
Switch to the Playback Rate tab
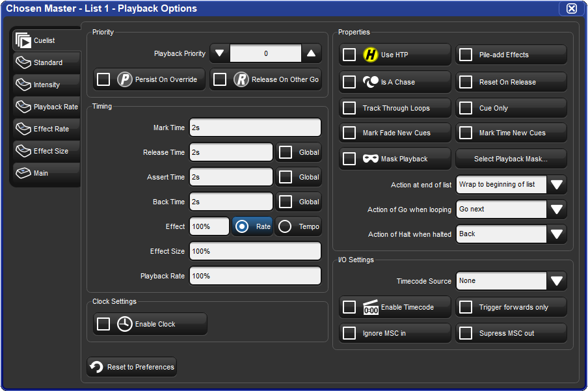47,107
